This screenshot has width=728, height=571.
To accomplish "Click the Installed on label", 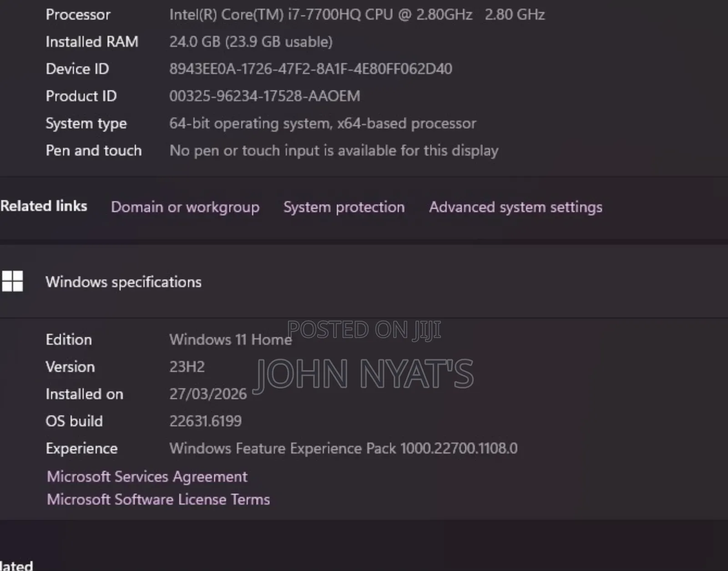I will 84,394.
